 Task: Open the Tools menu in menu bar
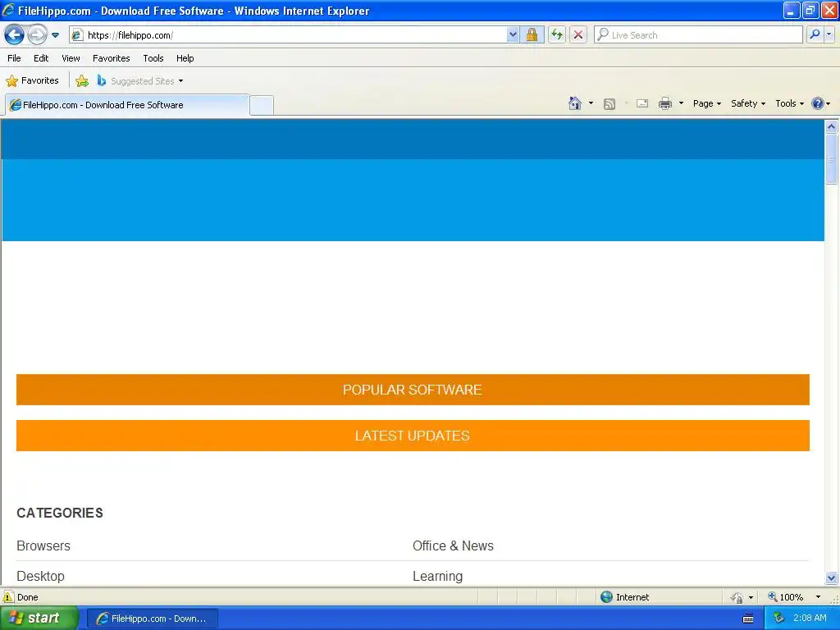[x=153, y=58]
